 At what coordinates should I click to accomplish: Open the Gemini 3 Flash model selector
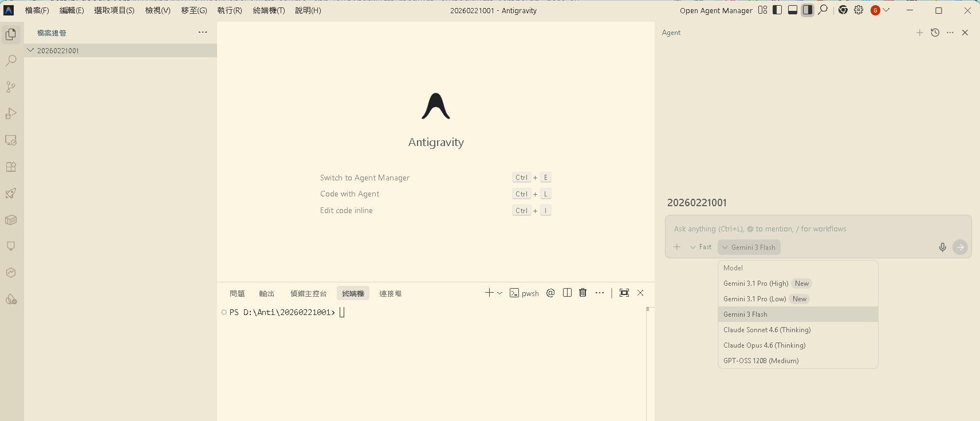(749, 247)
